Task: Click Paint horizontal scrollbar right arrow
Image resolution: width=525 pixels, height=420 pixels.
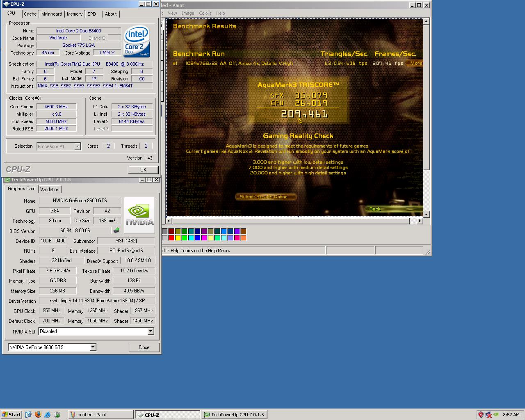Action: pyautogui.click(x=420, y=221)
